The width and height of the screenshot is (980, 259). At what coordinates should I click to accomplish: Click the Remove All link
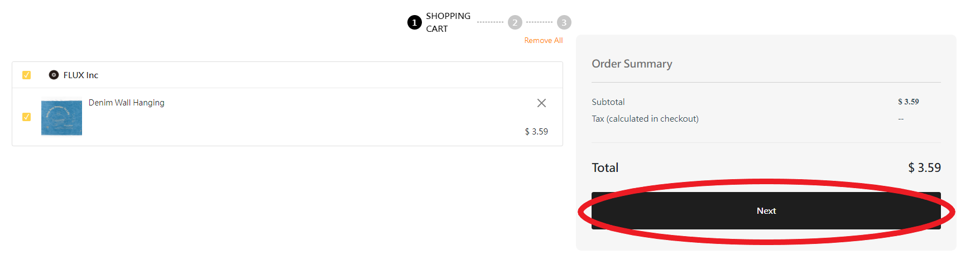[543, 41]
